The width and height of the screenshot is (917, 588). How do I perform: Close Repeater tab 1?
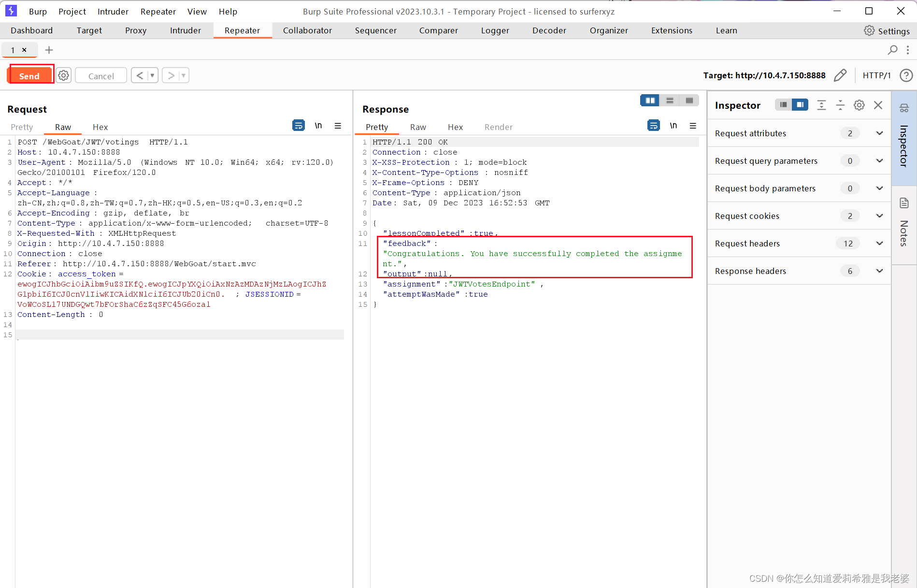pyautogui.click(x=24, y=50)
